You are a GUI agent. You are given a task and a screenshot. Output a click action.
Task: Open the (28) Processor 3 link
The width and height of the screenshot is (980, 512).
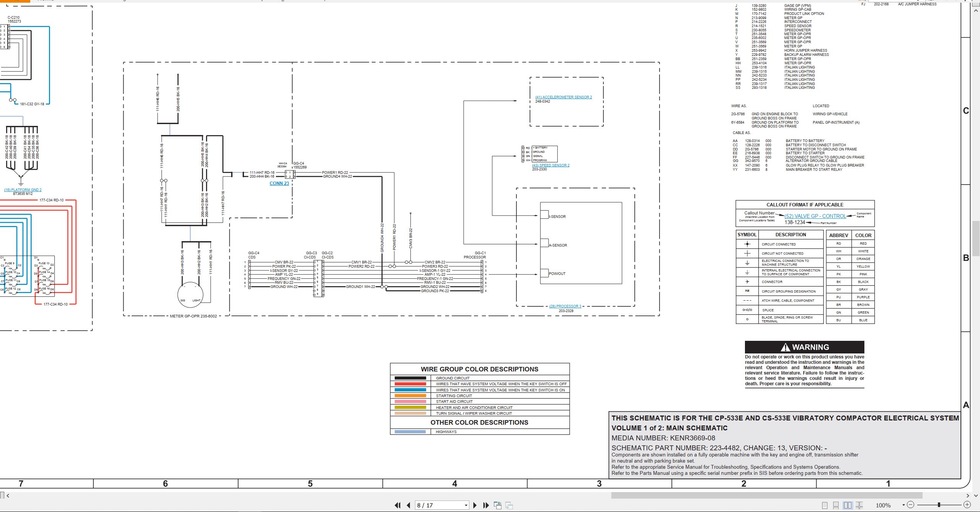565,306
